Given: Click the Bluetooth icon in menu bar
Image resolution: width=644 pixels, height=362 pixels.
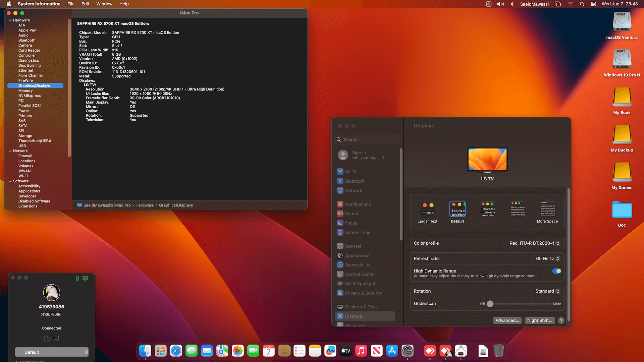Looking at the screenshot, I should 512,4.
